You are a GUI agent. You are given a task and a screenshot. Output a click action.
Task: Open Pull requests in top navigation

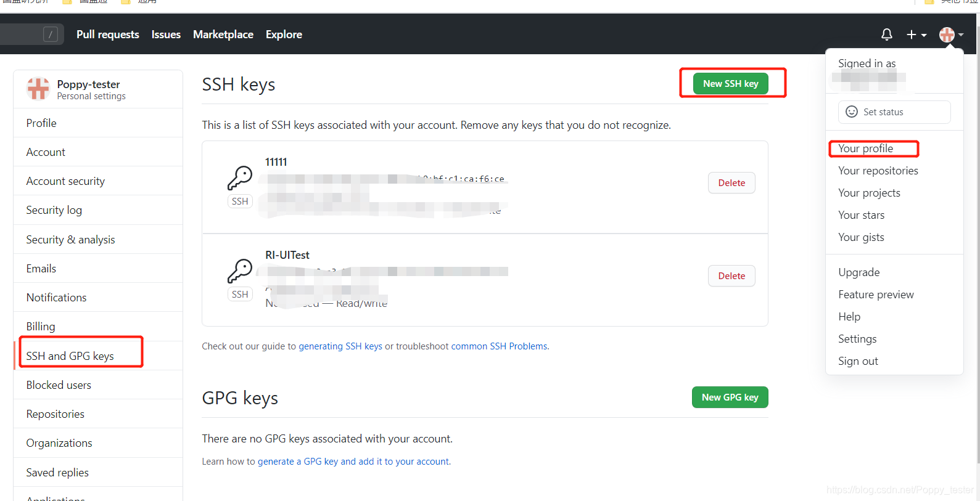108,35
